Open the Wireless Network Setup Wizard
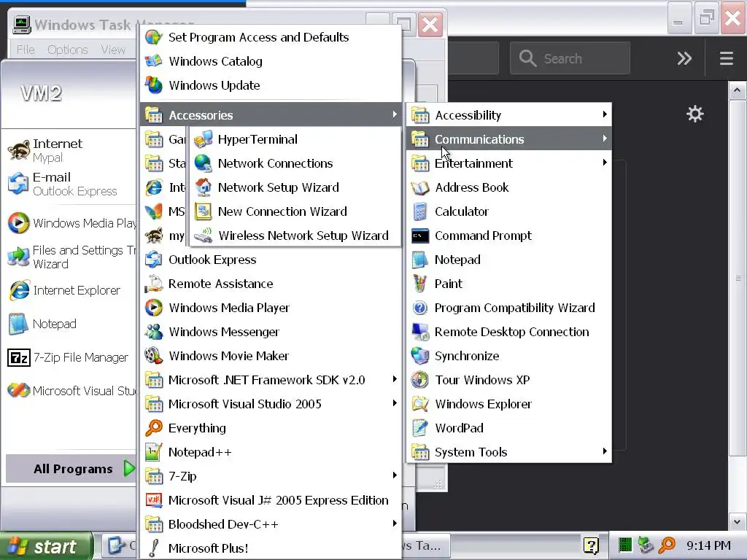Image resolution: width=747 pixels, height=560 pixels. click(x=295, y=236)
